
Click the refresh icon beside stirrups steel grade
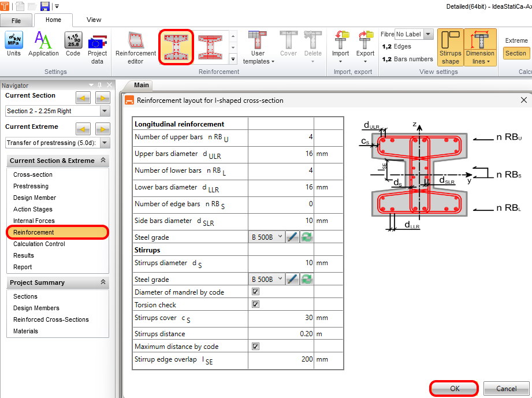307,279
